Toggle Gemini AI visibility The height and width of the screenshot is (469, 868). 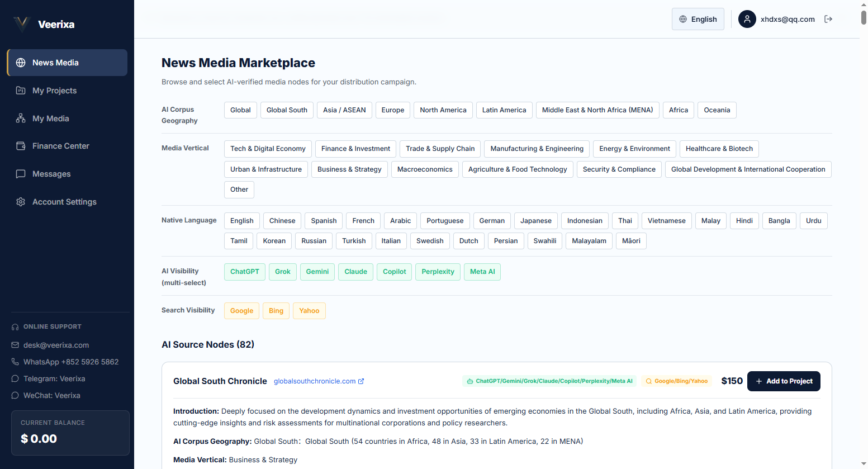[317, 272]
